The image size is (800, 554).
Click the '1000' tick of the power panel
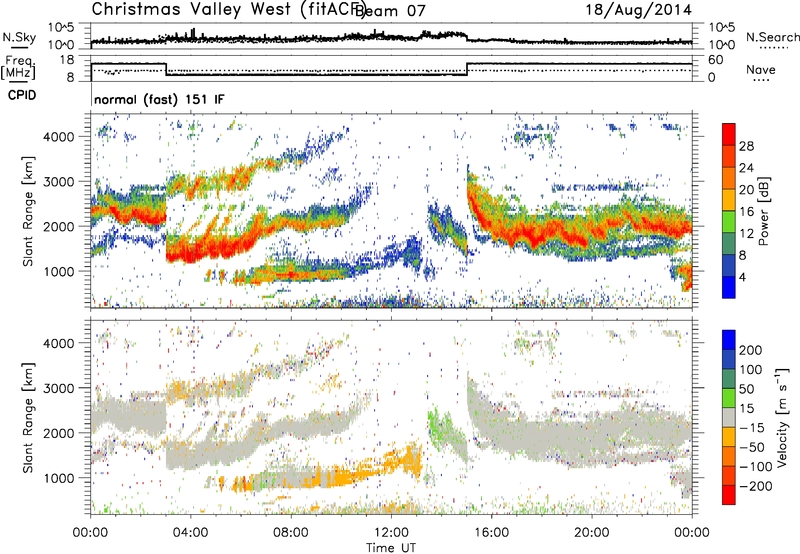(x=59, y=271)
